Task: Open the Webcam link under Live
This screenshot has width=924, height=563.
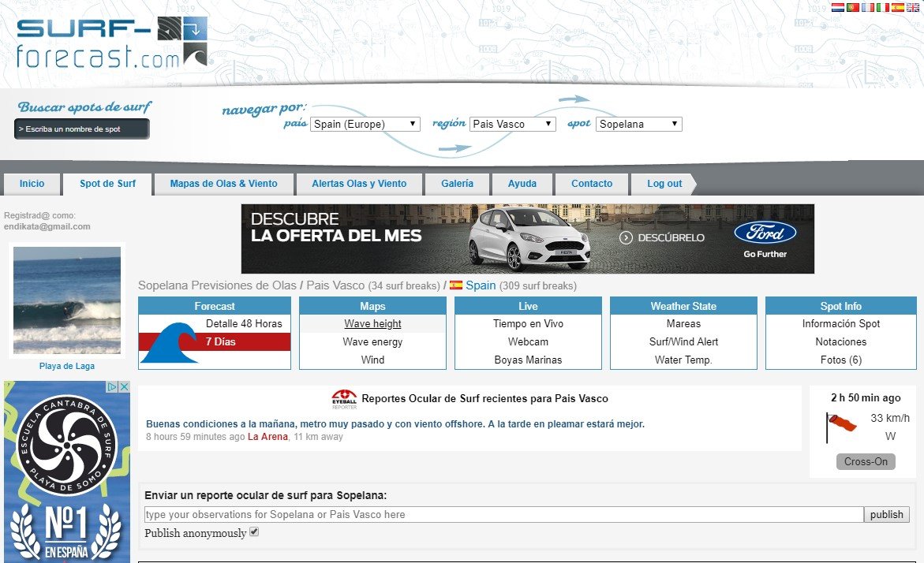Action: (x=528, y=341)
